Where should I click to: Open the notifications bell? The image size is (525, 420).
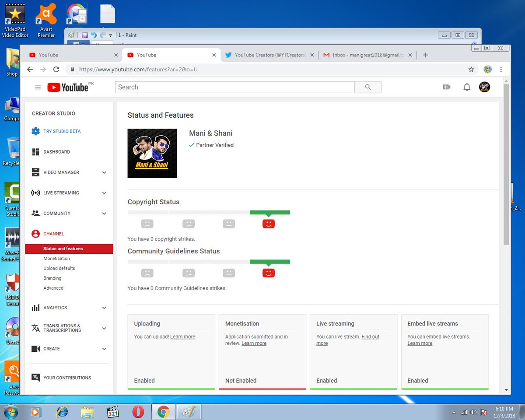[x=467, y=87]
